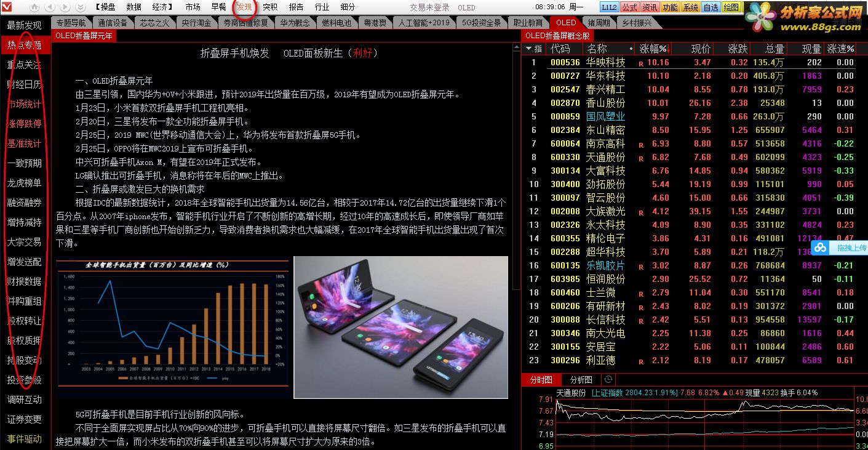Sort by the 总量 column header

(774, 49)
